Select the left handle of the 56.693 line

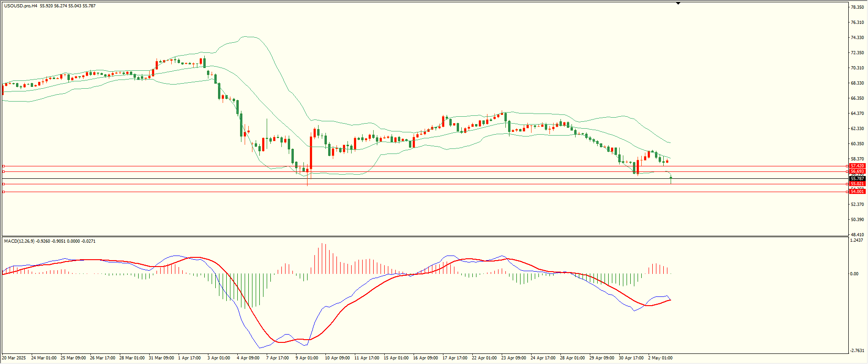coord(4,171)
